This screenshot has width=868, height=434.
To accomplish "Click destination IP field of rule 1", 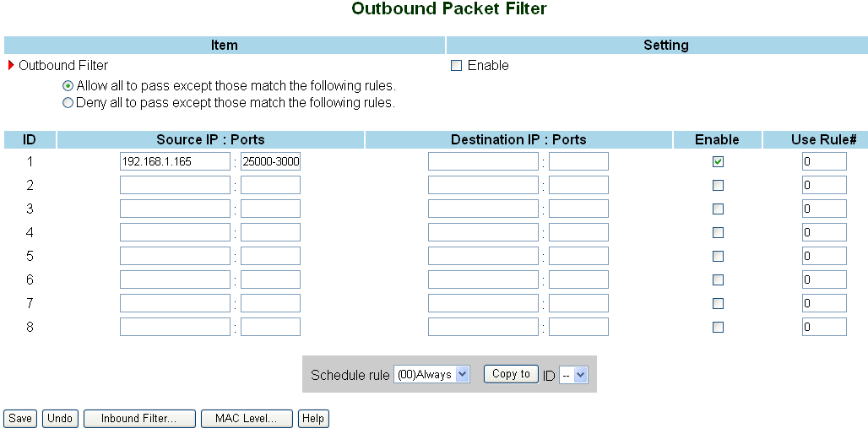I will click(x=483, y=161).
